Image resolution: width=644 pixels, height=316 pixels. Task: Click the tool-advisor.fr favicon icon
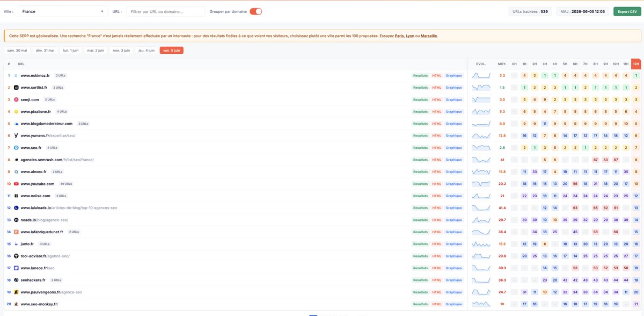16,256
